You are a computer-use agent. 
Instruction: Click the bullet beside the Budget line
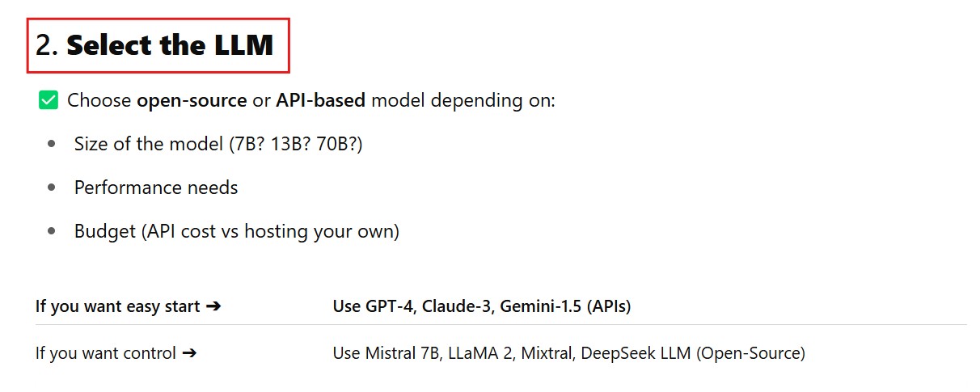[x=52, y=231]
